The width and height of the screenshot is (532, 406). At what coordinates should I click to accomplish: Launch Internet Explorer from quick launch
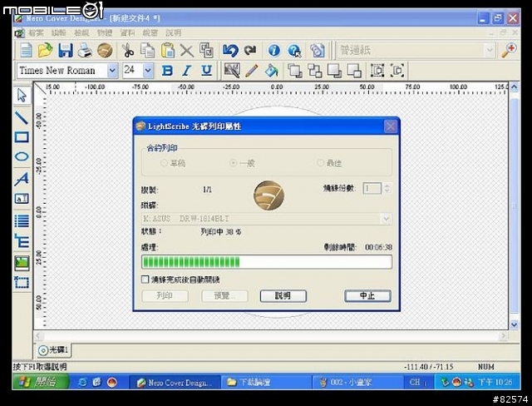click(82, 383)
